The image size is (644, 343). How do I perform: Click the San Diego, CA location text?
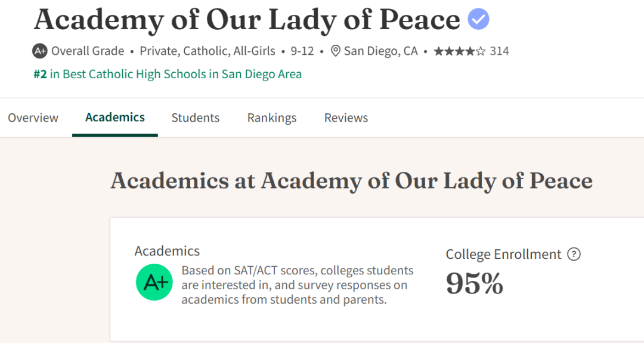[x=381, y=51]
